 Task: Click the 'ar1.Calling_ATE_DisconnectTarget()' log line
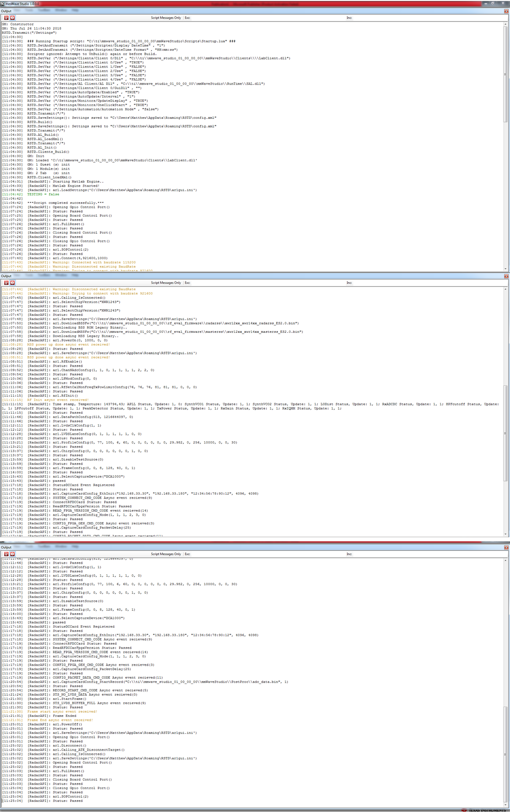click(64, 750)
